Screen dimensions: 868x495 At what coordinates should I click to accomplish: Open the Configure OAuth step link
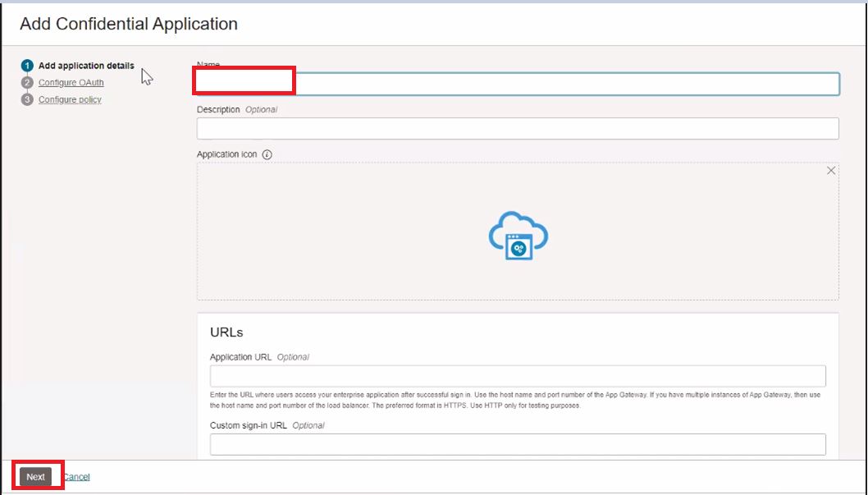tap(71, 82)
